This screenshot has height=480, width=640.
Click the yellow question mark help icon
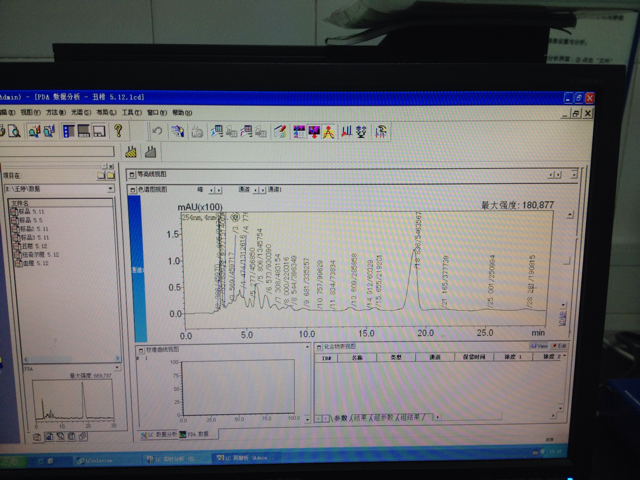(118, 131)
